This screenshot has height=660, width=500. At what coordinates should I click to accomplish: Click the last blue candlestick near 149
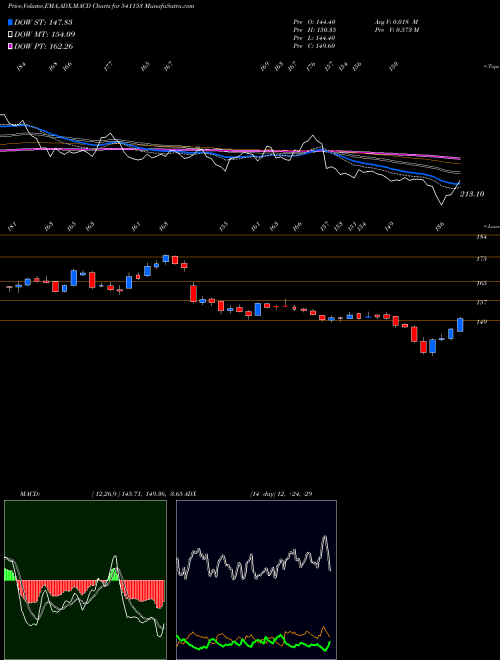point(460,325)
